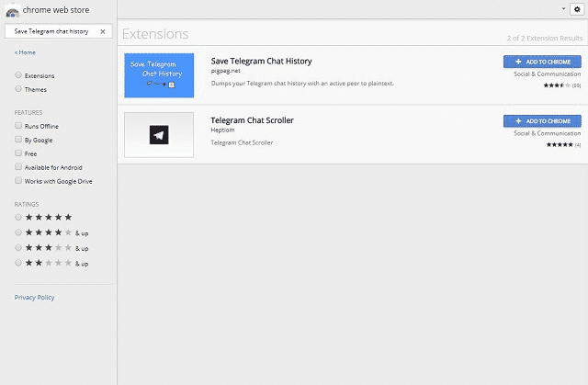Click '2 of 2 Extension Results' text
Screen dimensions: 588x385
click(545, 39)
